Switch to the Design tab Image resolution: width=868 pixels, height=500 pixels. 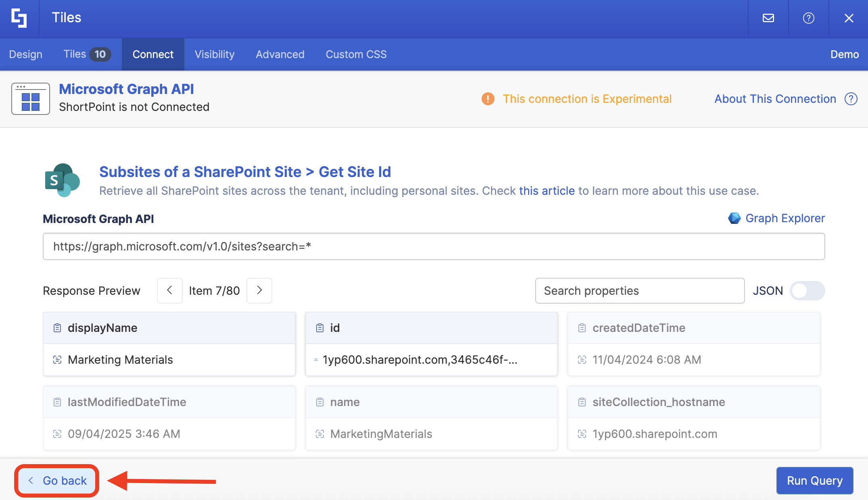coord(25,54)
